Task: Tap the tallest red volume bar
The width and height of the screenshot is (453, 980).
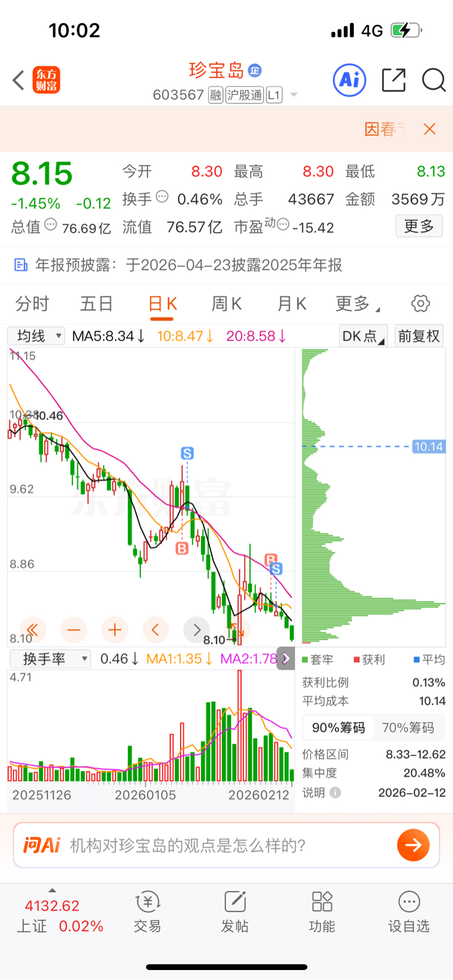Action: click(239, 726)
